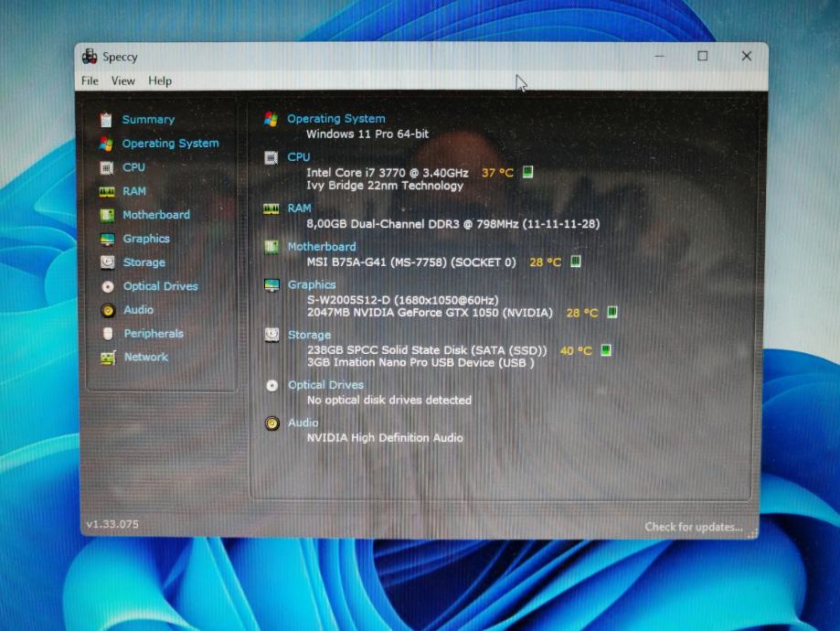Image resolution: width=840 pixels, height=631 pixels.
Task: Select Audio in the sidebar
Action: coord(138,310)
